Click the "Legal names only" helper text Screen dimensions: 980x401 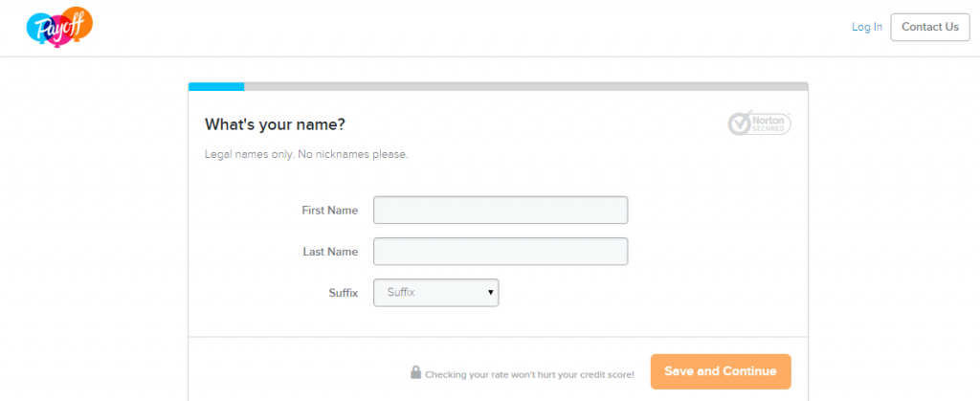pos(306,154)
